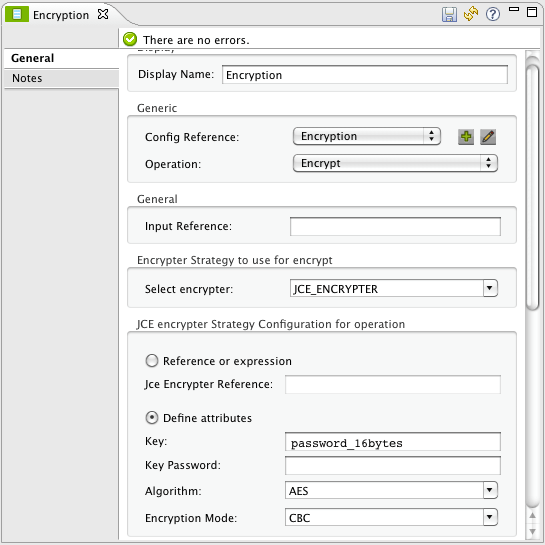Viewport: 545px width, 545px height.
Task: Open help via question mark icon
Action: pyautogui.click(x=493, y=15)
